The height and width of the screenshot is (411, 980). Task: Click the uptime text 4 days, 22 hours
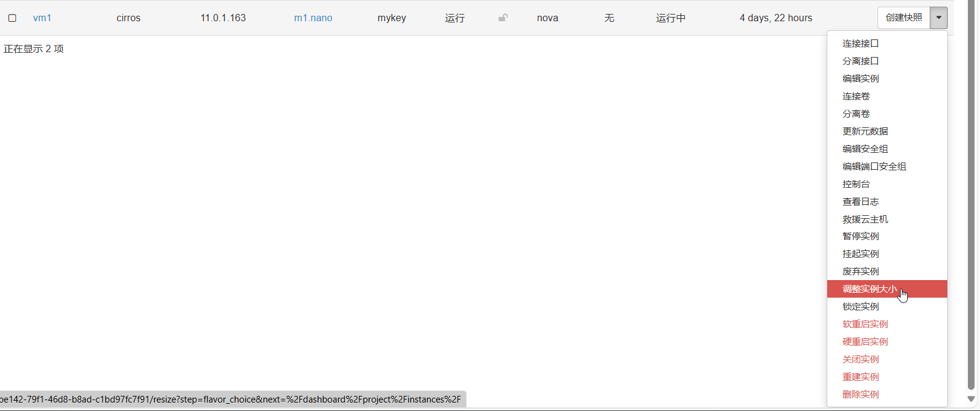click(776, 18)
